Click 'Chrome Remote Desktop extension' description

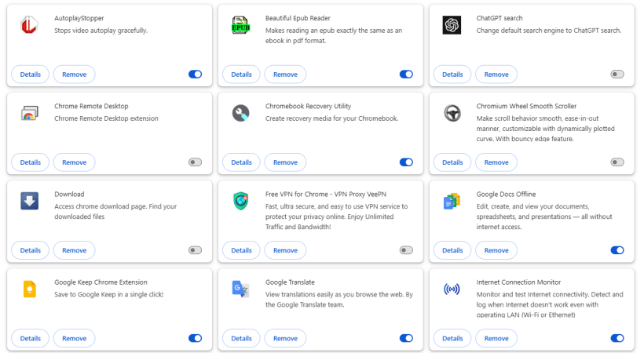tap(106, 118)
